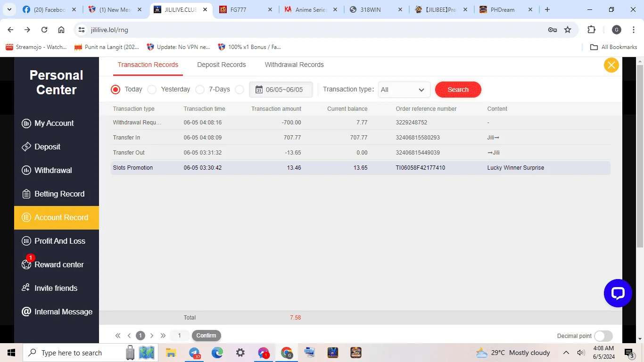
Task: Open the Deposit page in the sidebar
Action: coord(57,147)
